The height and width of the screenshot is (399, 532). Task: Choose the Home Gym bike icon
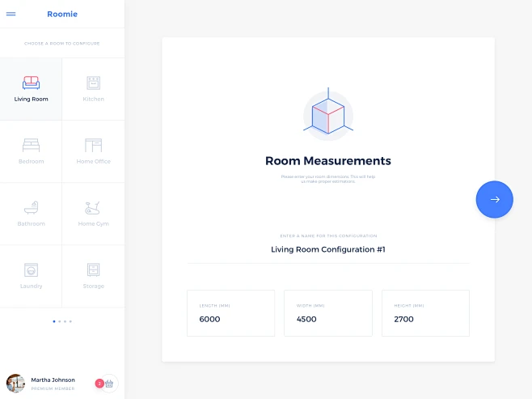click(x=92, y=208)
